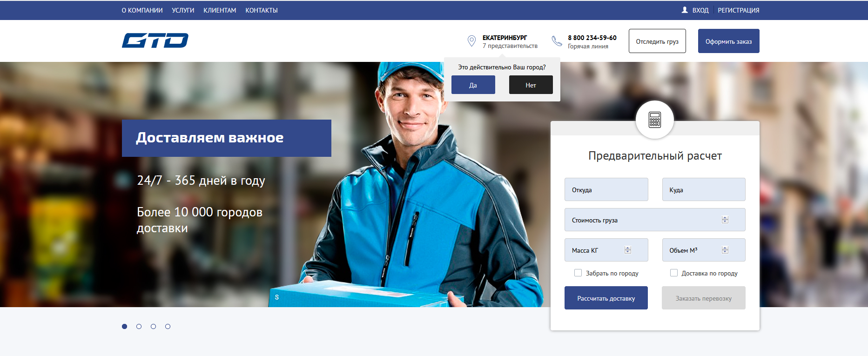Screen dimensions: 868x356
Task: Click the Это действительно Ваш город? text
Action: [x=502, y=67]
